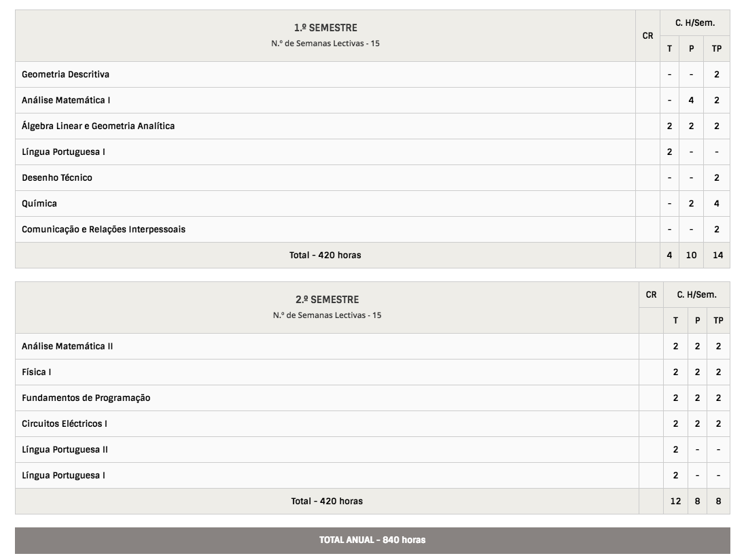Select the Análise Matemática I entry

[66, 100]
